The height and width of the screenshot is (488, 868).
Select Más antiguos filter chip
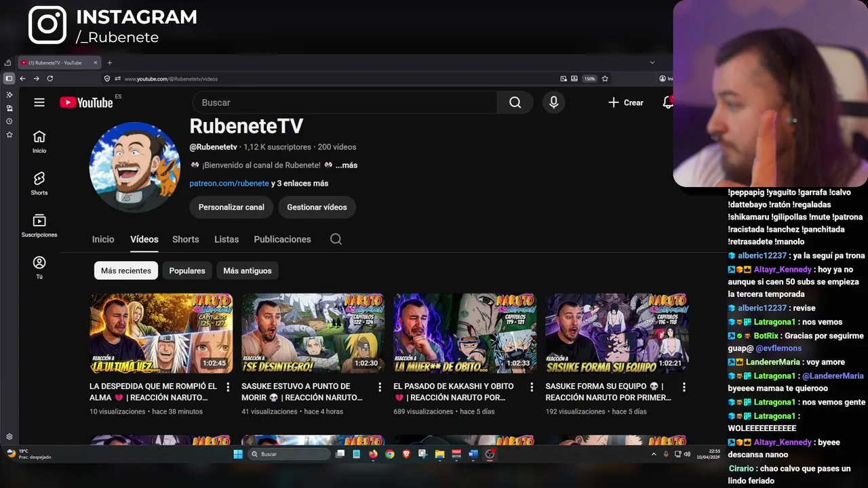[248, 270]
